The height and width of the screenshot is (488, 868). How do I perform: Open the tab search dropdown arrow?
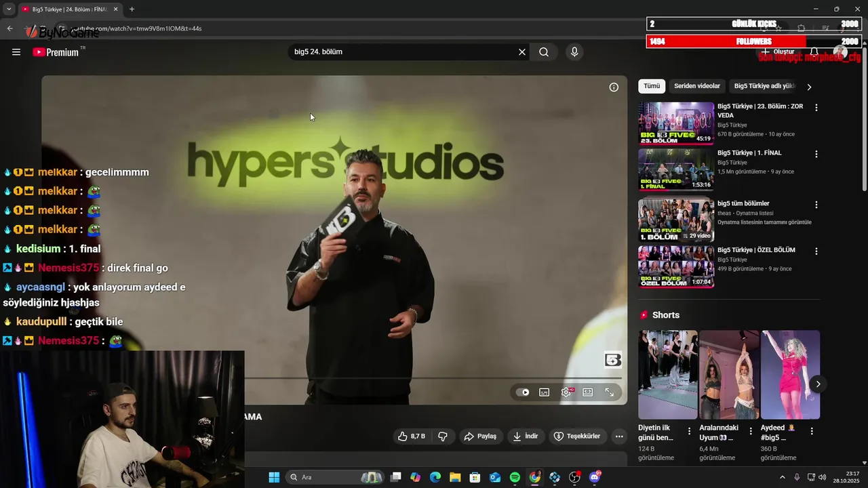pos(8,9)
